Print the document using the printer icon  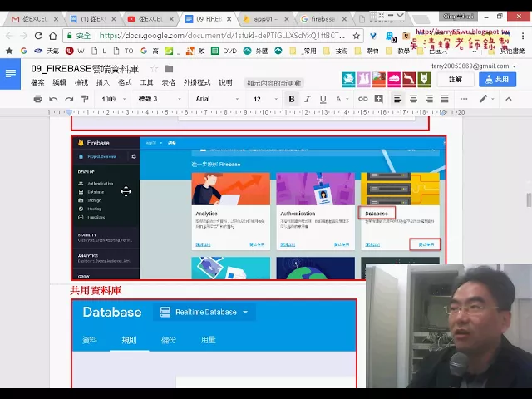[x=37, y=99]
